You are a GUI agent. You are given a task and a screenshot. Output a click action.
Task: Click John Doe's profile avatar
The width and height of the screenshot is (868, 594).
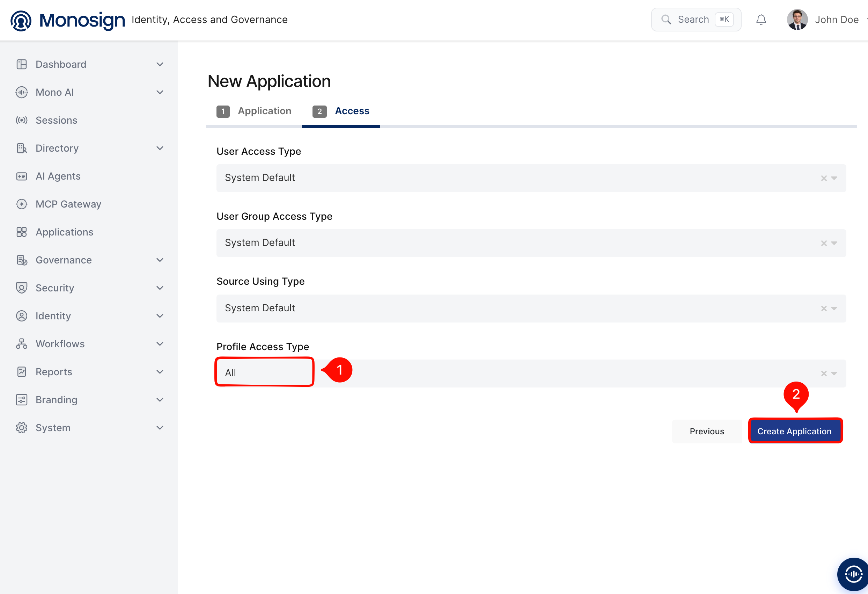pyautogui.click(x=797, y=20)
